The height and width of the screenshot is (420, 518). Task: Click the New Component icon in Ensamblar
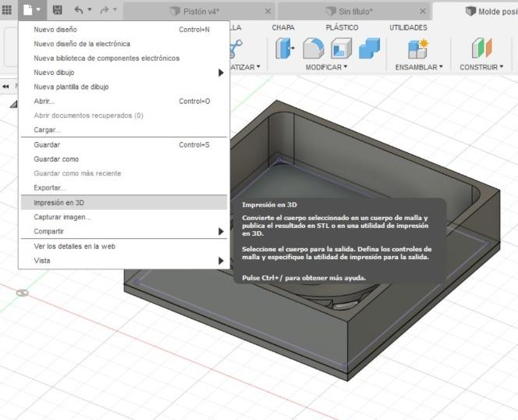(x=418, y=49)
